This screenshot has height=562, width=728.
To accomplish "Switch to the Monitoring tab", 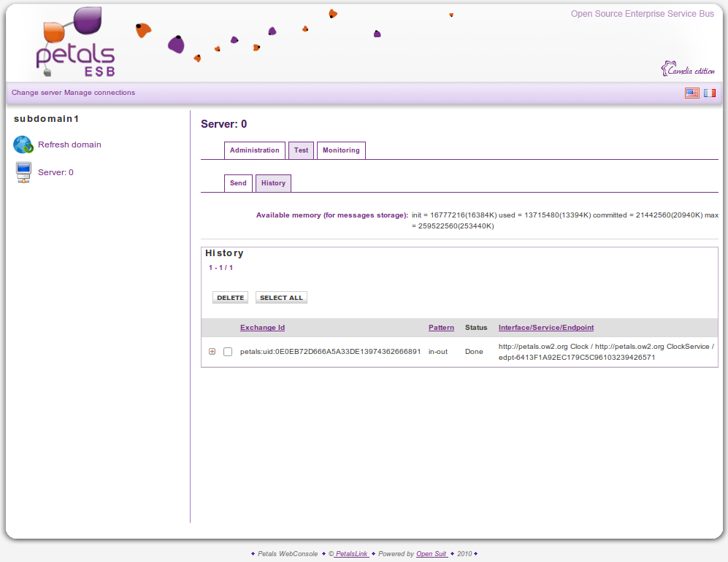I will coord(341,150).
